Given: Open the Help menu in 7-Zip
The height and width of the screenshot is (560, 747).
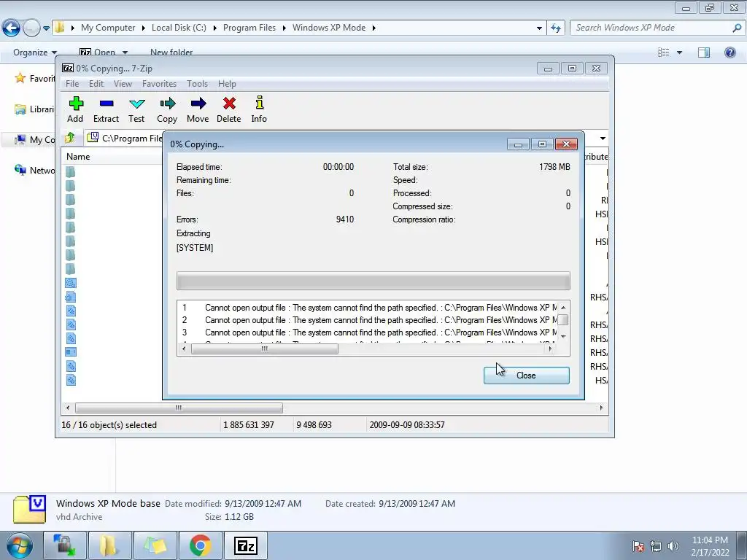Looking at the screenshot, I should point(227,84).
